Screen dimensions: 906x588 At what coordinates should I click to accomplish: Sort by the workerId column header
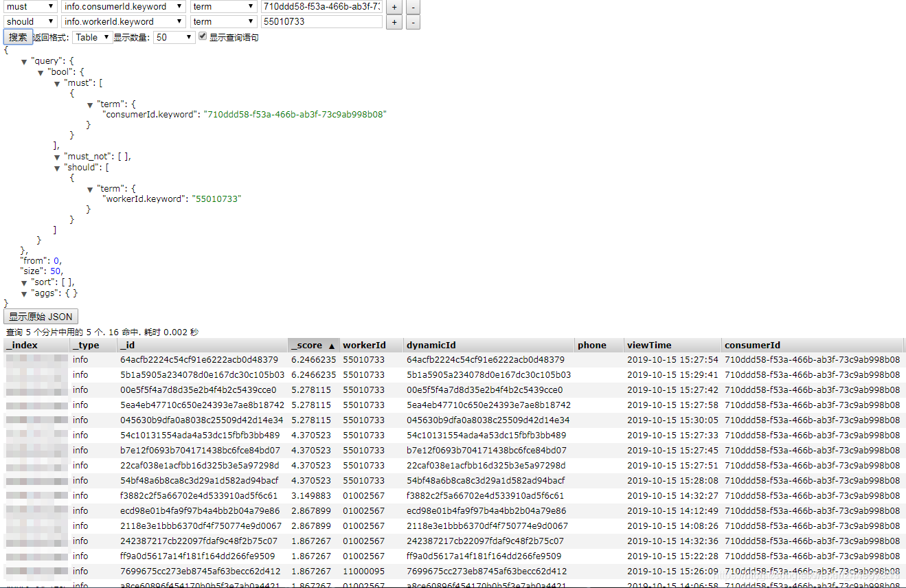click(372, 345)
